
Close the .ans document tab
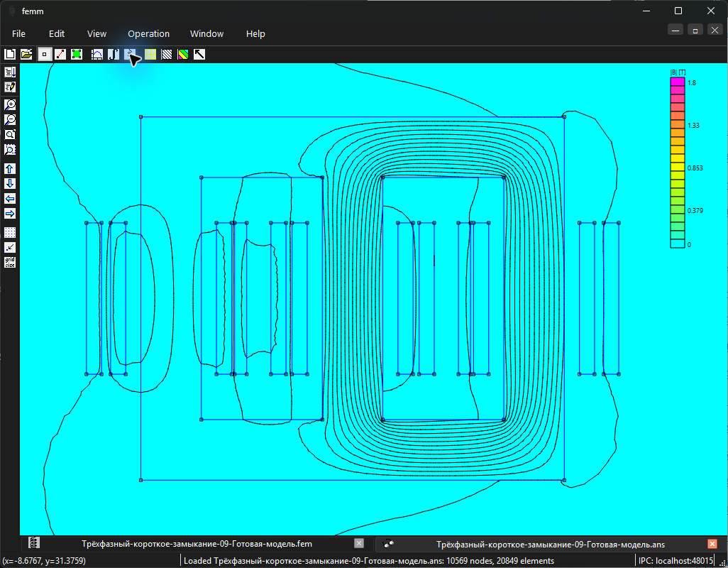pos(712,543)
